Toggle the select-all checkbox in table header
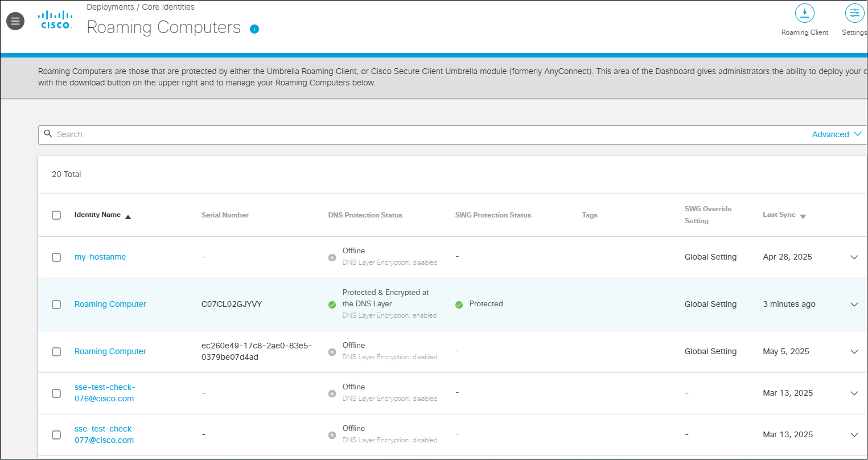Screen dimensions: 868x460 (56, 215)
